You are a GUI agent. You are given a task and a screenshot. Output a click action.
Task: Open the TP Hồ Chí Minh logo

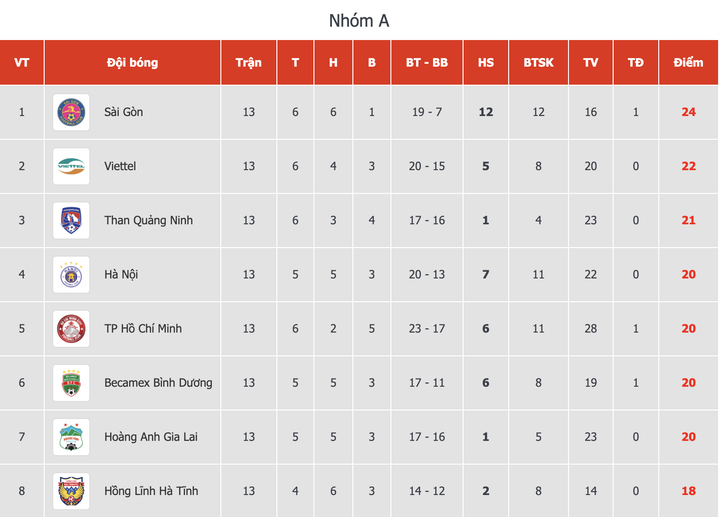tap(71, 328)
